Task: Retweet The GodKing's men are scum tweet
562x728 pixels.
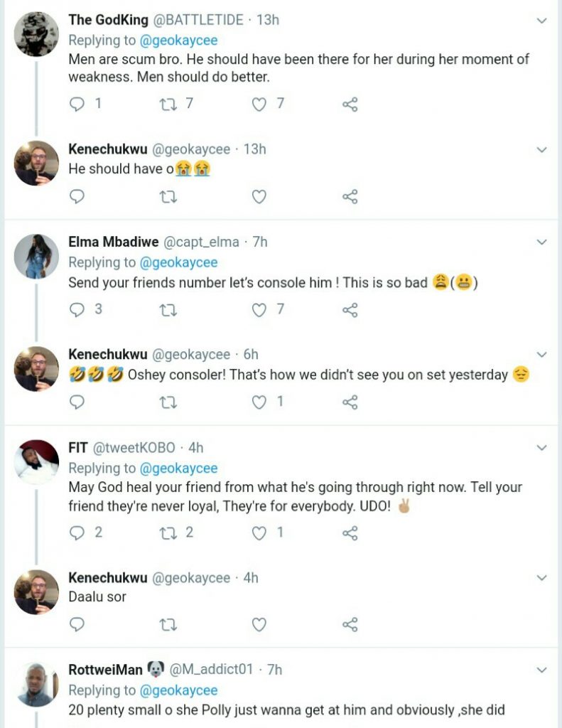Action: pos(168,105)
